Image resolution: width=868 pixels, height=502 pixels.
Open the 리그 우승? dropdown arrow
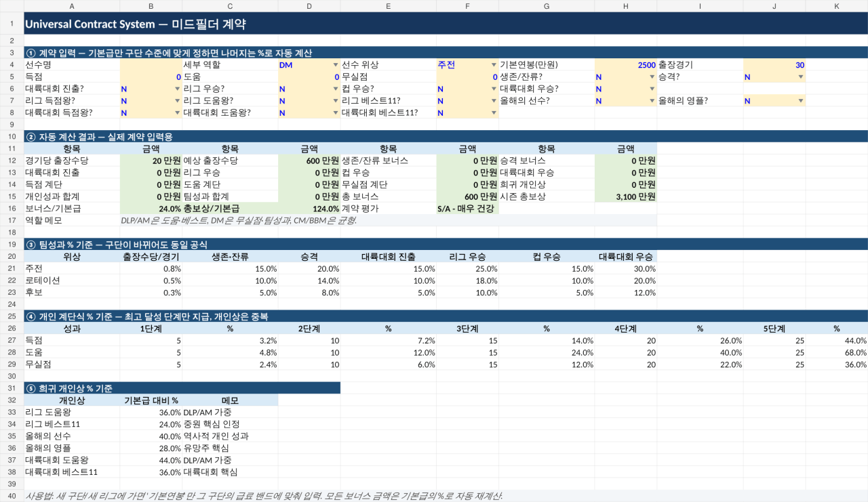pyautogui.click(x=335, y=89)
